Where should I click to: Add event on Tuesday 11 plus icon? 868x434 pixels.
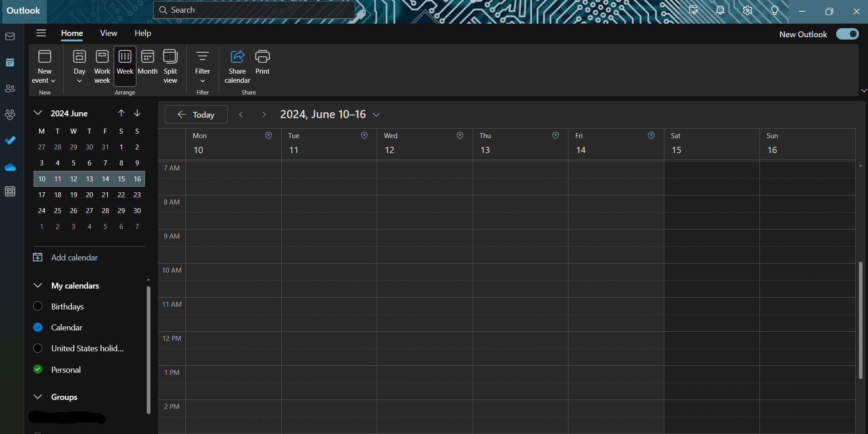click(364, 135)
